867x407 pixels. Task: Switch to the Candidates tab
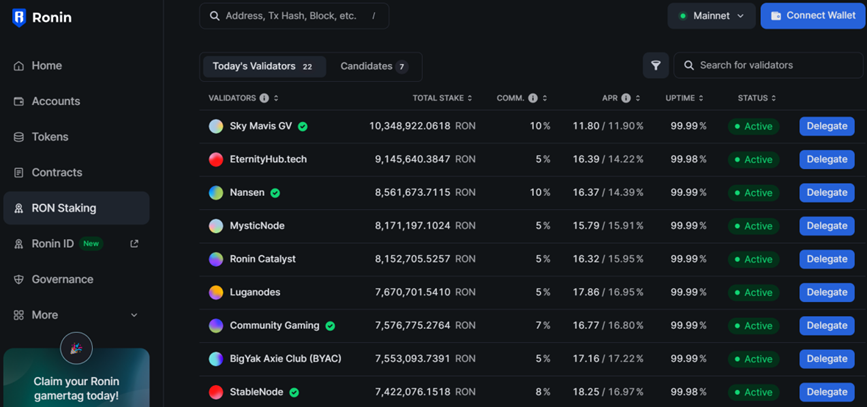point(373,66)
